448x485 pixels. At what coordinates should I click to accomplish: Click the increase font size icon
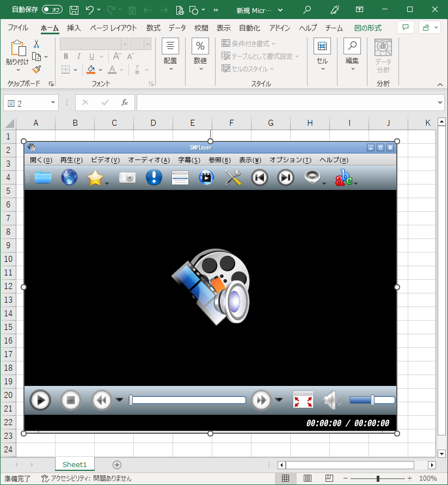(117, 56)
